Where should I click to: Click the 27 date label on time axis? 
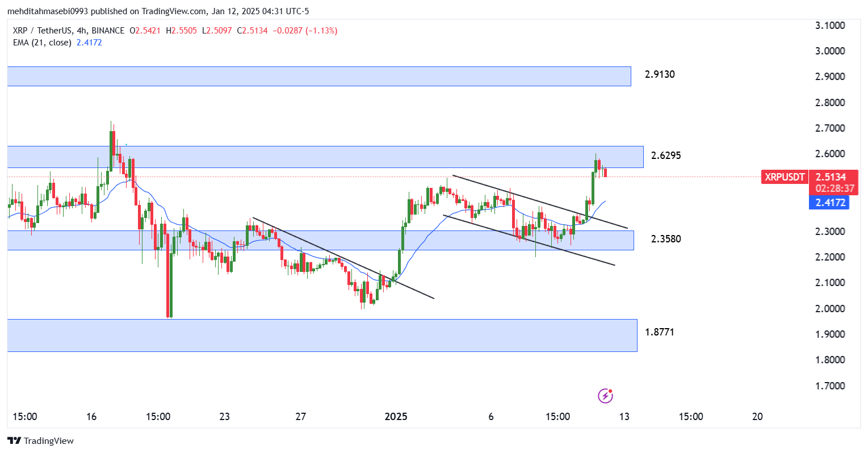click(301, 417)
